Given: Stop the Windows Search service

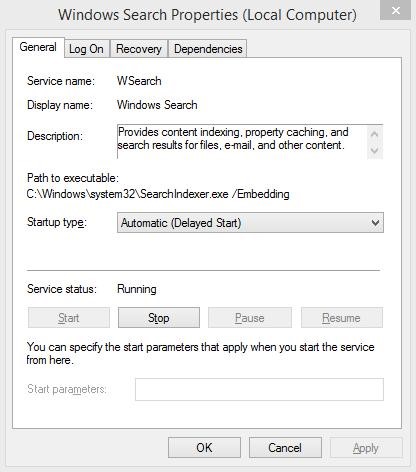Looking at the screenshot, I should (x=159, y=318).
